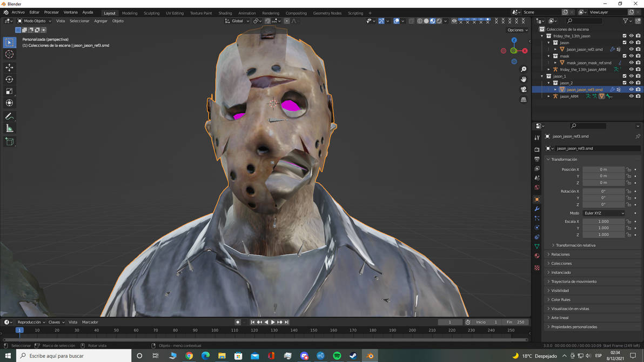This screenshot has width=644, height=362.
Task: Select solid viewport shading
Action: [426, 21]
